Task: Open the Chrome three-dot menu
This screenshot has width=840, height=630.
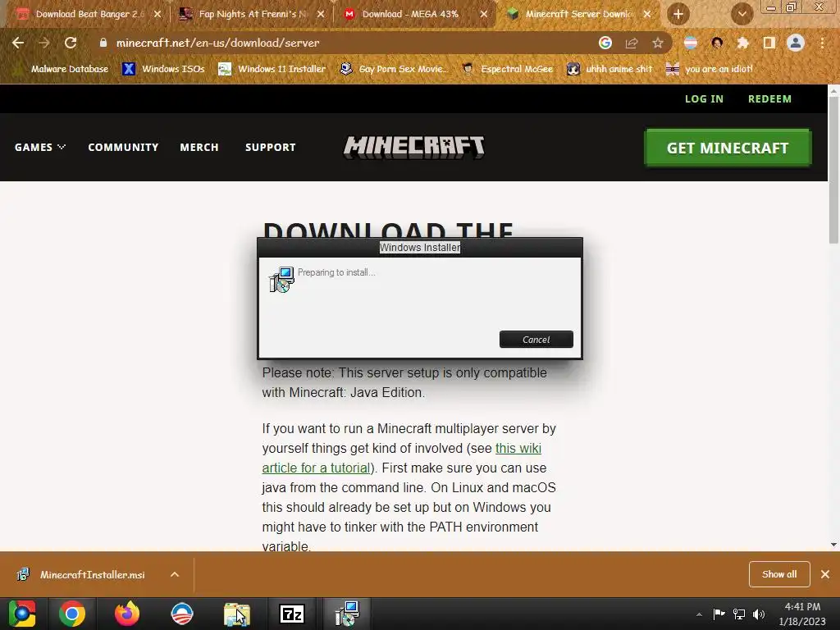Action: pos(822,43)
